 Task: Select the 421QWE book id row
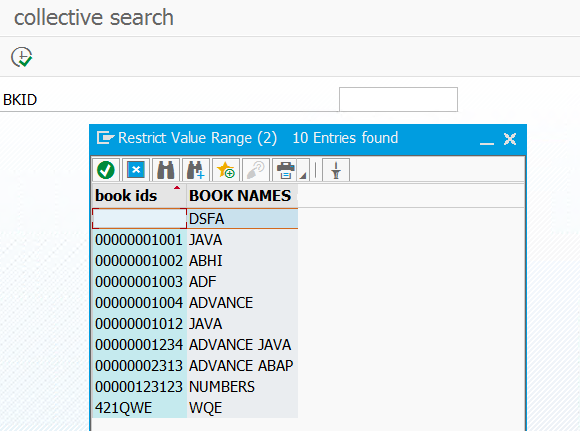195,408
